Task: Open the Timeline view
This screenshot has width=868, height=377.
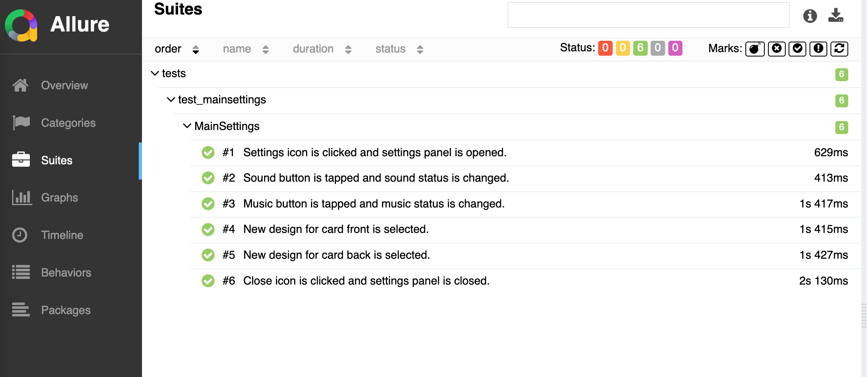Action: 61,235
